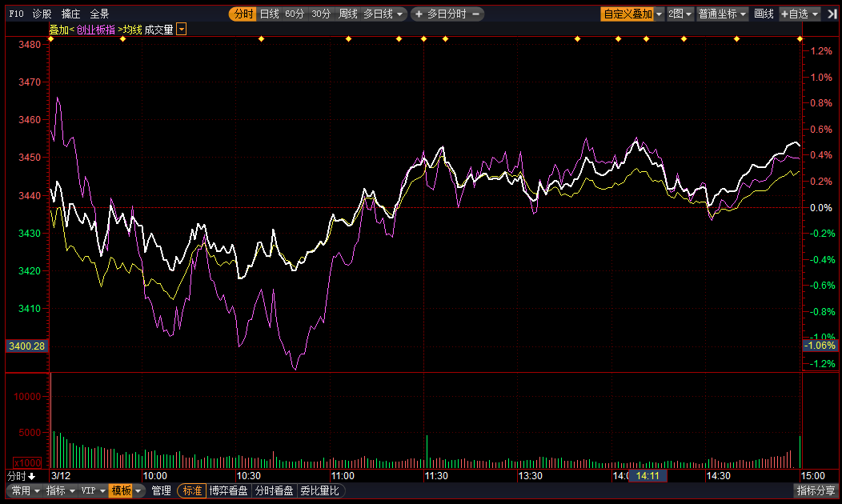Click the 分时 down-arrow icon at bottom left
Image resolution: width=842 pixels, height=504 pixels.
coord(31,476)
